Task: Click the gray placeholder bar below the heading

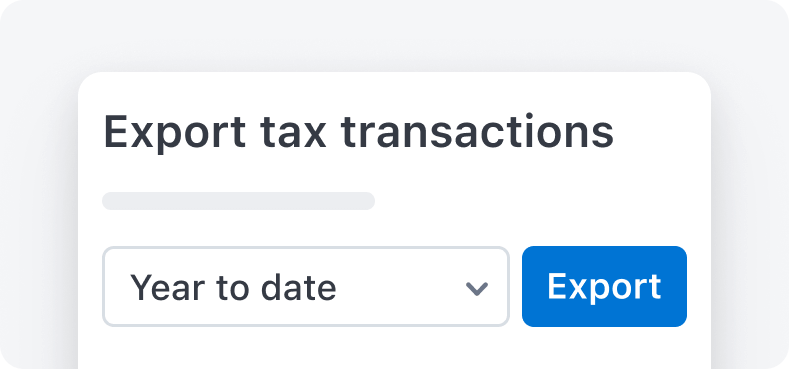Action: (239, 201)
